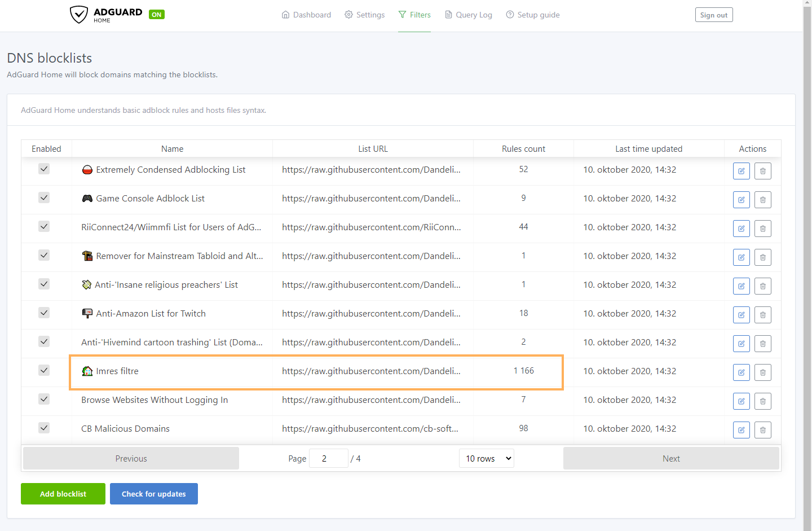Image resolution: width=812 pixels, height=531 pixels.
Task: Edit the RiiConnect24/Wiimmfi list entry
Action: tap(742, 229)
